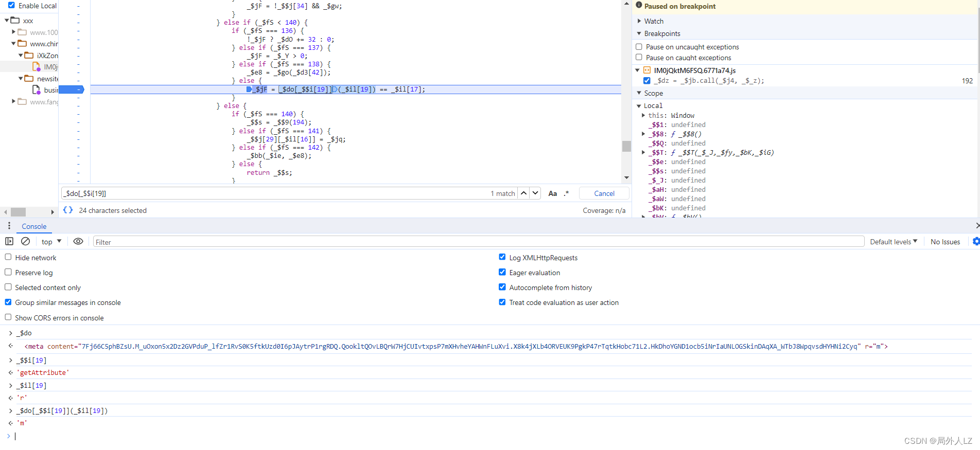The height and width of the screenshot is (450, 980).
Task: Disable the _$dz breakpoint checkbox
Action: point(647,80)
